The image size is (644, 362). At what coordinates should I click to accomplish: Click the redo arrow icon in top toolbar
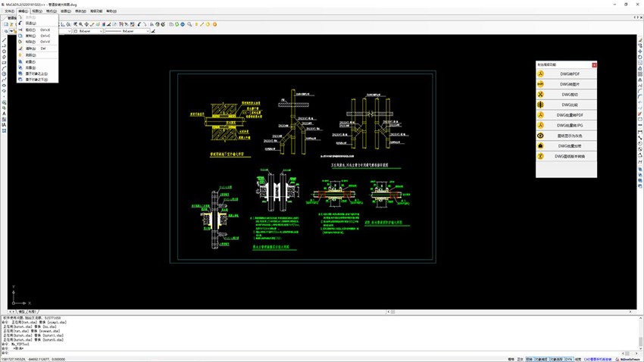pos(145,25)
